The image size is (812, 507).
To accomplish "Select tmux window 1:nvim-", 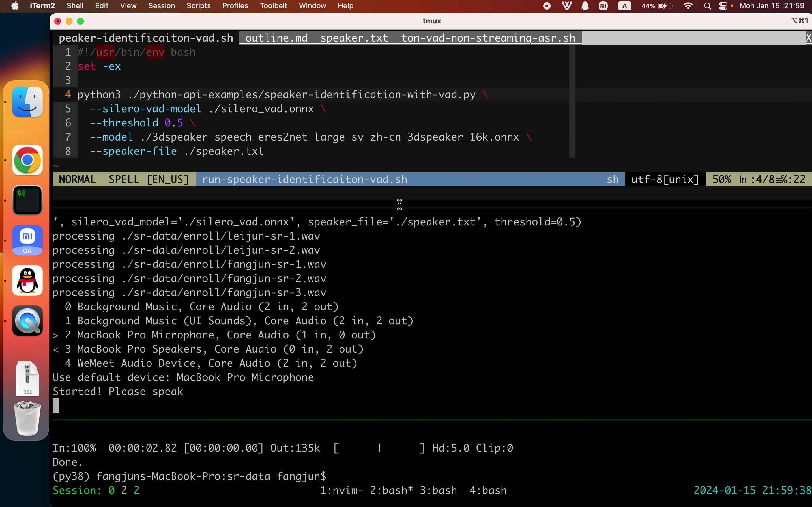I will click(x=341, y=490).
